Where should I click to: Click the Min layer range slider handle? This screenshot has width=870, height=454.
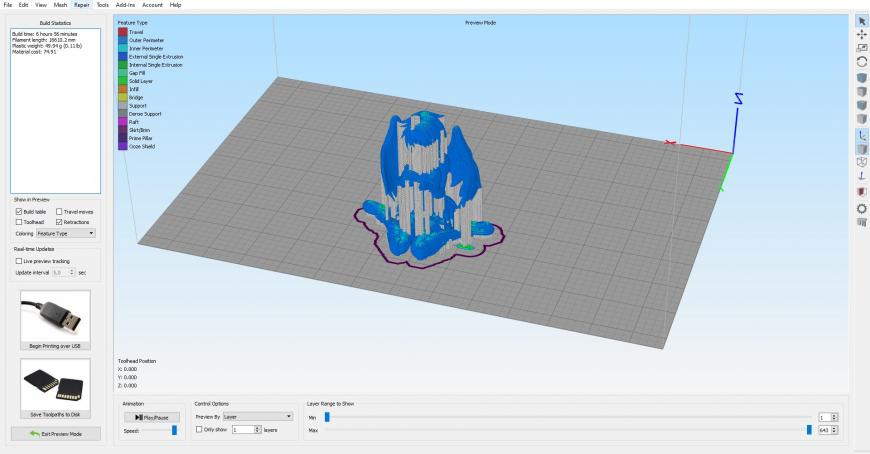(x=327, y=417)
